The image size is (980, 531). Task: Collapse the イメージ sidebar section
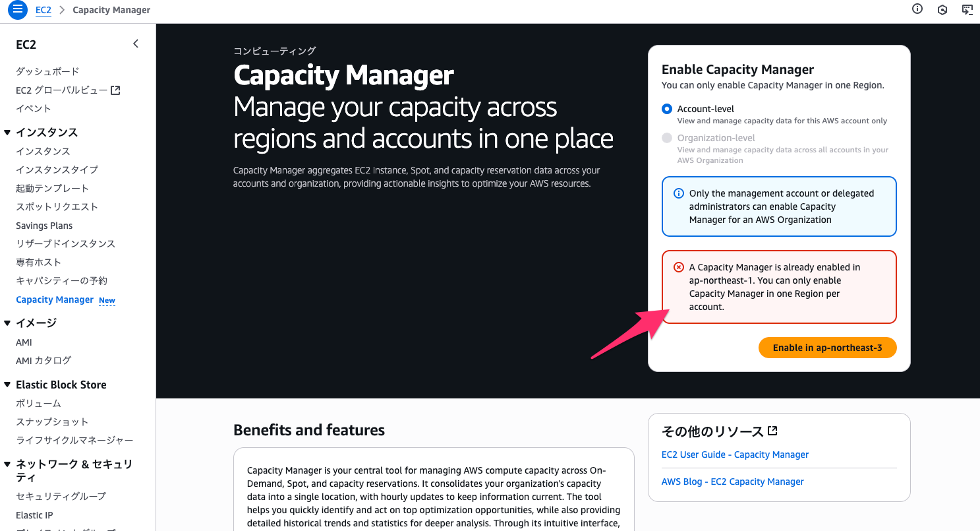[x=7, y=323]
